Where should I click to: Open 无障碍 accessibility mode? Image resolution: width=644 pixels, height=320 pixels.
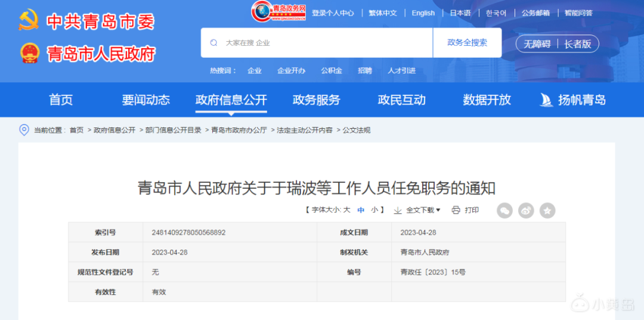tap(537, 44)
